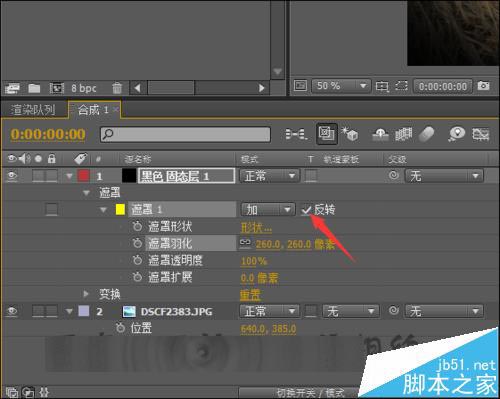
Task: Click stopwatch next to 遮罩透明度
Action: tap(137, 260)
